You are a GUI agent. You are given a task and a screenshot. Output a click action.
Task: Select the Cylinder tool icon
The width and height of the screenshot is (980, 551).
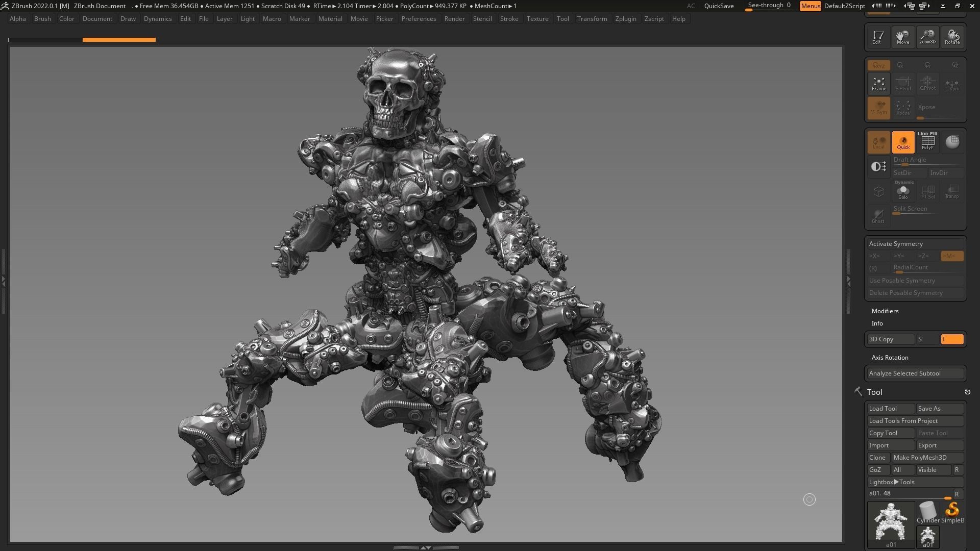click(927, 512)
